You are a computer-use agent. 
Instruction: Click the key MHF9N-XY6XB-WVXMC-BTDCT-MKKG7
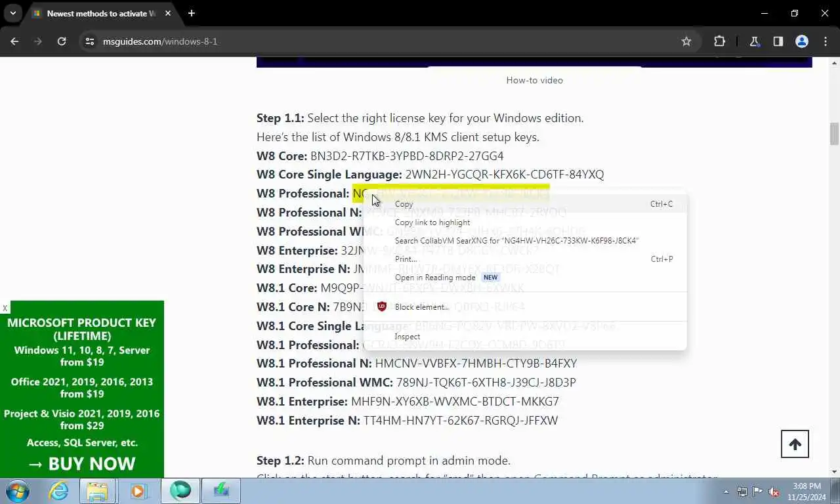click(455, 402)
